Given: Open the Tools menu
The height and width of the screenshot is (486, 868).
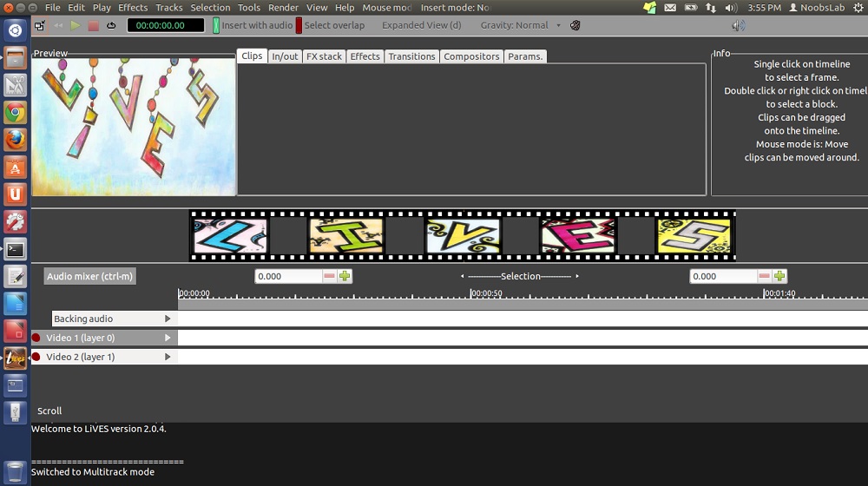Looking at the screenshot, I should coord(249,8).
